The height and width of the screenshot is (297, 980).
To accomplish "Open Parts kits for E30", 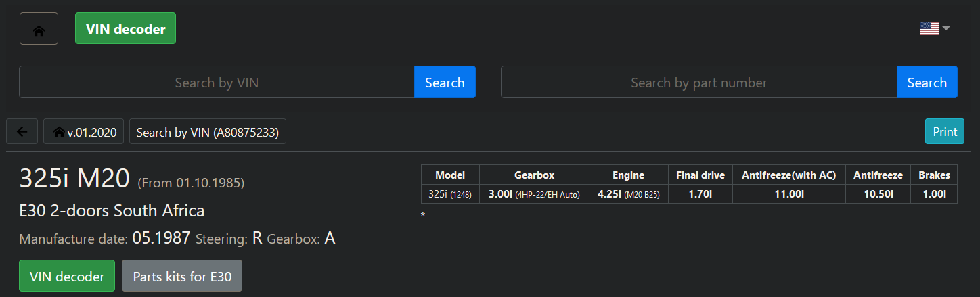I will tap(182, 277).
